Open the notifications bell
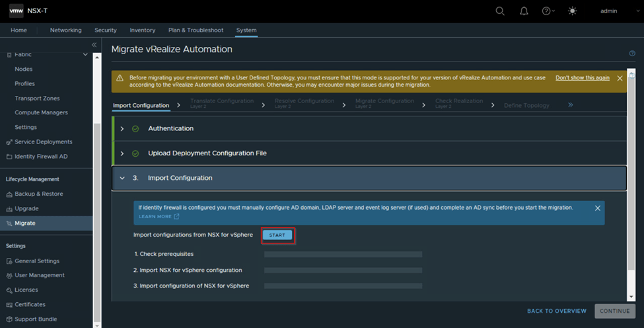This screenshot has width=644, height=328. pos(524,11)
